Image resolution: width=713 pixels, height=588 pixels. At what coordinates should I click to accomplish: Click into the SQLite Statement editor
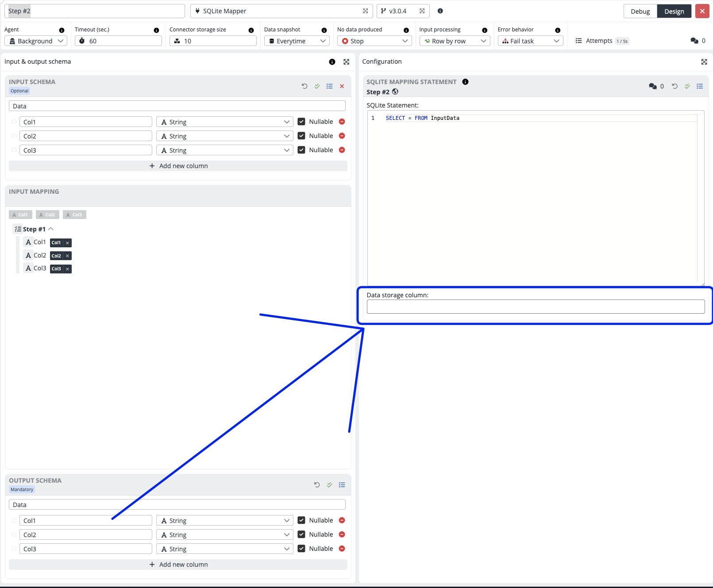[x=536, y=198]
